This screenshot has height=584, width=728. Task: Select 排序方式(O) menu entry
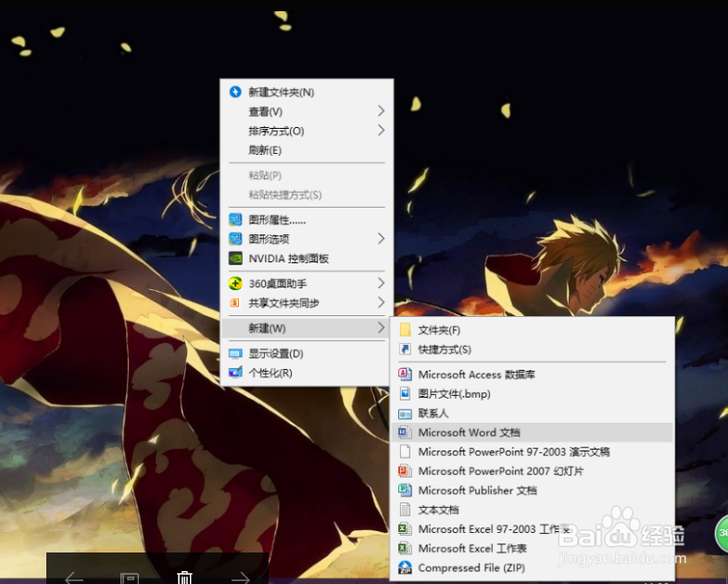click(x=307, y=131)
